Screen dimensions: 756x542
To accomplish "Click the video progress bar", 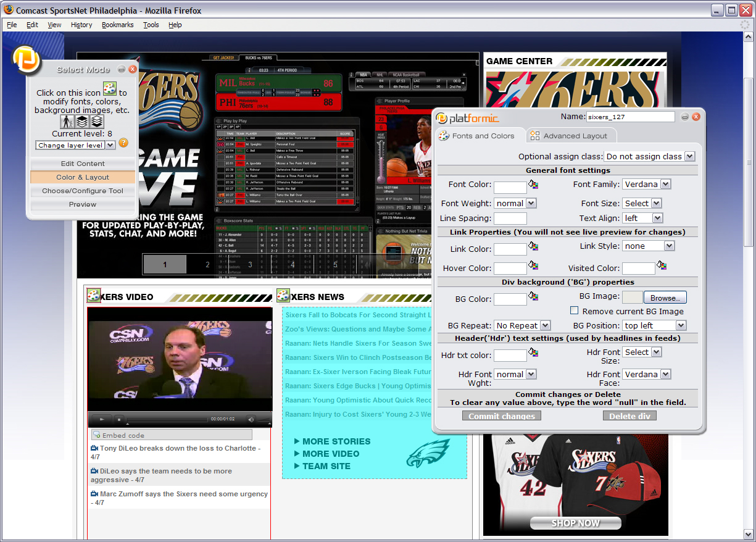I will (166, 419).
